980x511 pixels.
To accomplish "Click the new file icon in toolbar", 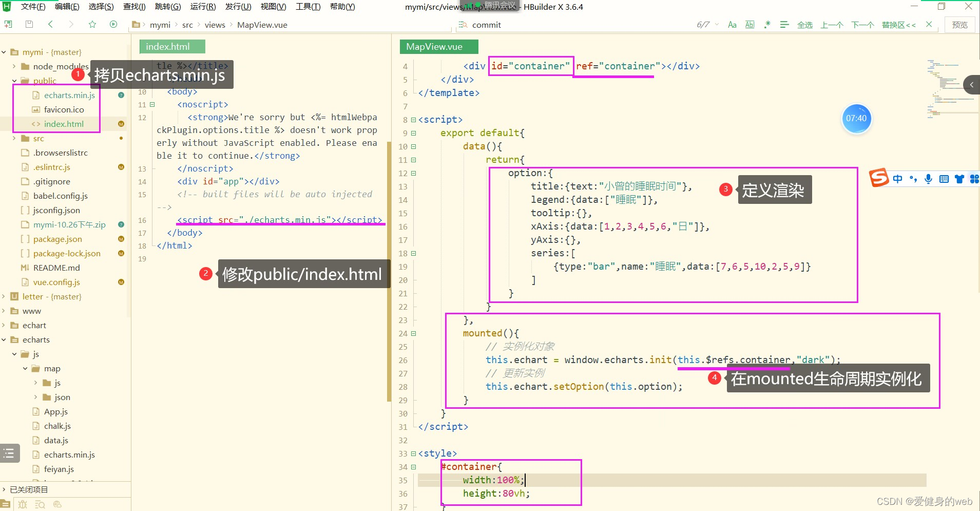I will (x=8, y=24).
